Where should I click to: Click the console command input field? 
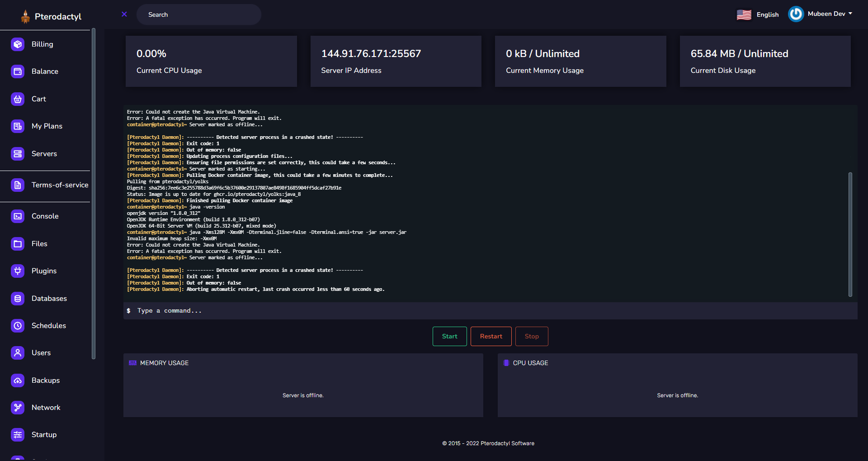click(x=491, y=311)
